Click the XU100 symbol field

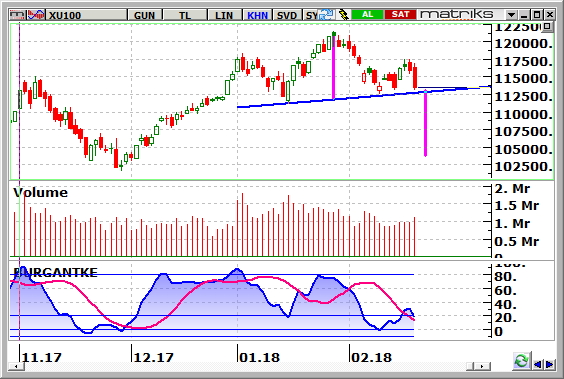(87, 15)
